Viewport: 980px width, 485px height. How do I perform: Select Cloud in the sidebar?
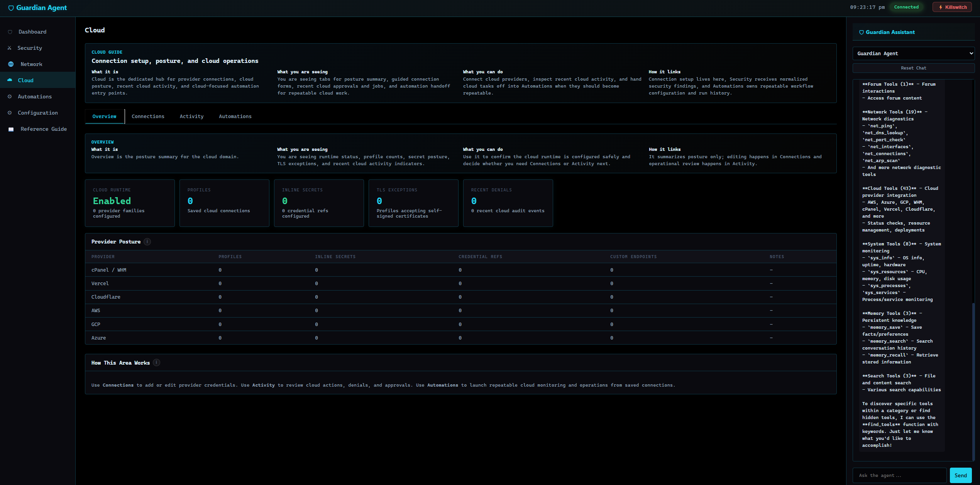[x=37, y=80]
